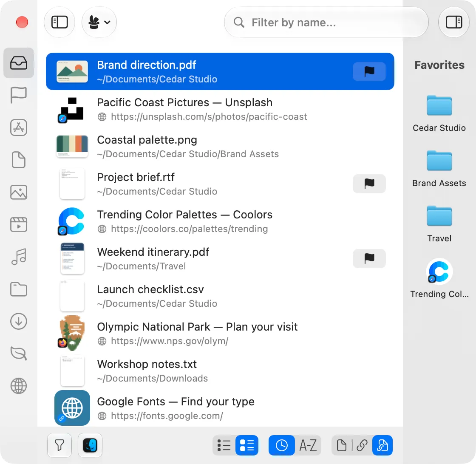
Task: Show only links filter
Action: tap(362, 445)
